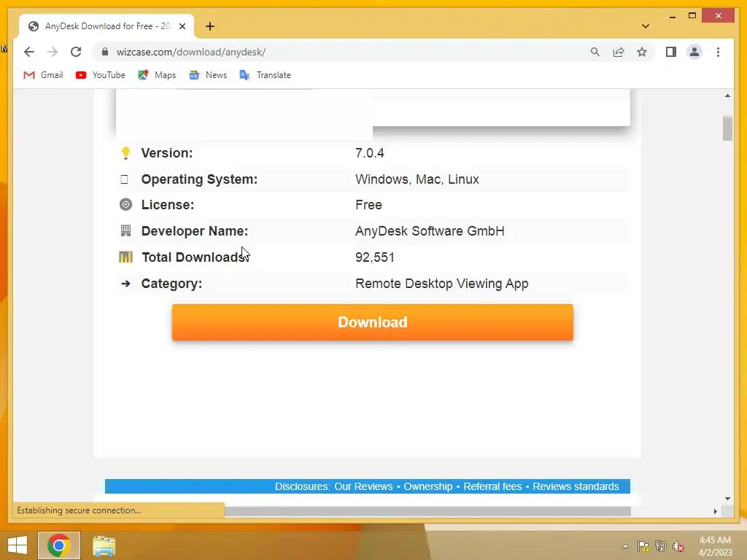Open the network tray icon

click(661, 546)
